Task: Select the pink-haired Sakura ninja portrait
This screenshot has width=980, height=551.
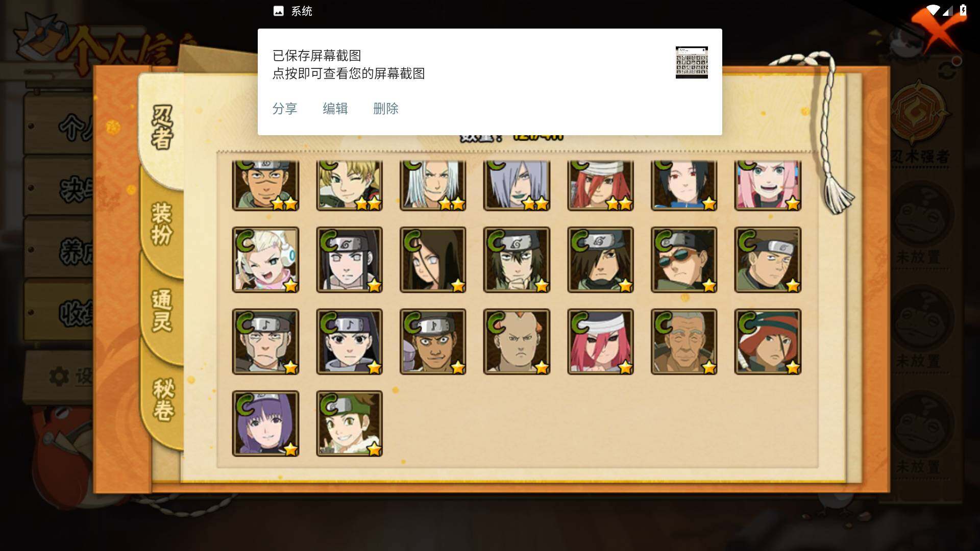Action: coord(768,185)
